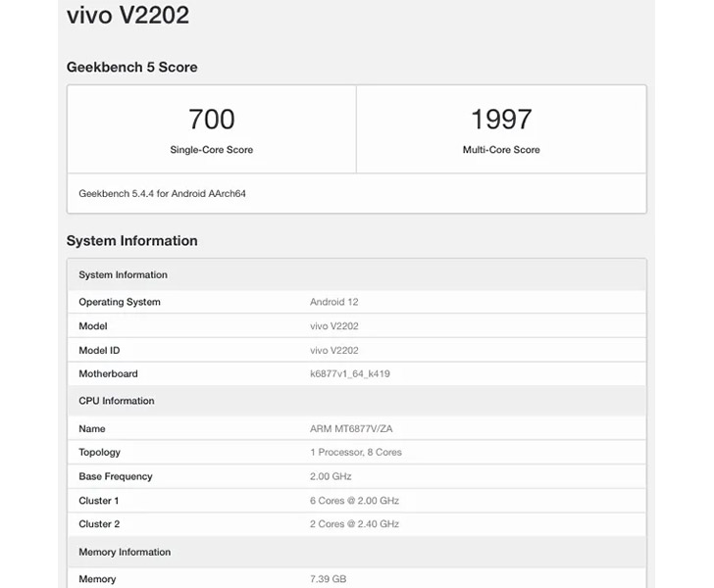Select the Memory value 7.39 GB
This screenshot has height=588, width=714.
329,579
